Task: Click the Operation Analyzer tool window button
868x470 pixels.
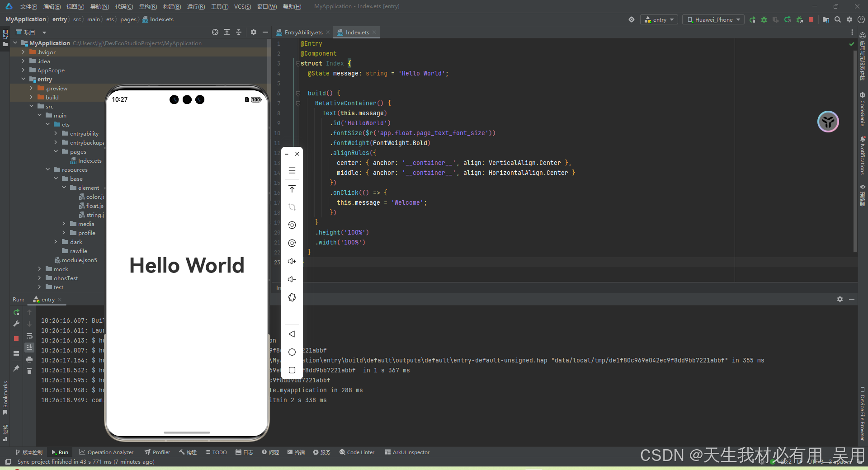Action: tap(106, 452)
